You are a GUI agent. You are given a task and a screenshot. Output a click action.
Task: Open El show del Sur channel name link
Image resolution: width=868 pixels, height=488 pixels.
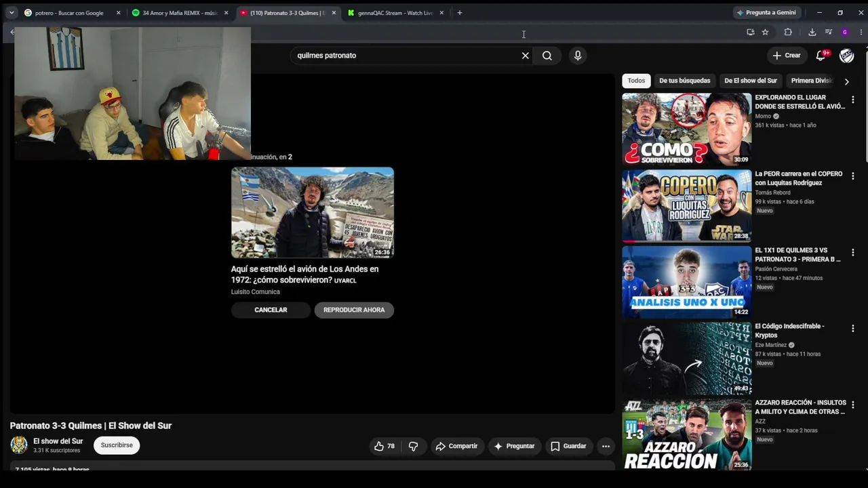pyautogui.click(x=58, y=441)
